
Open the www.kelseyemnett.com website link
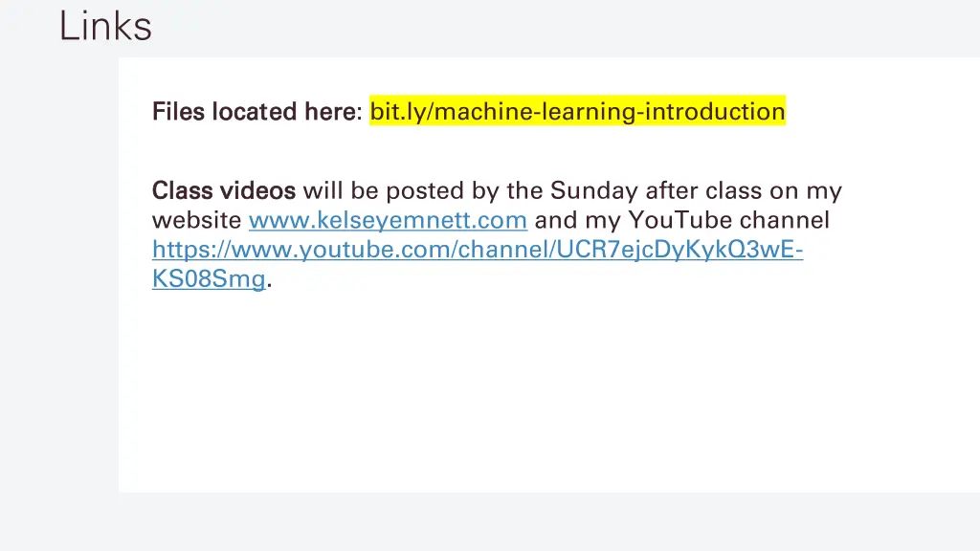coord(388,221)
